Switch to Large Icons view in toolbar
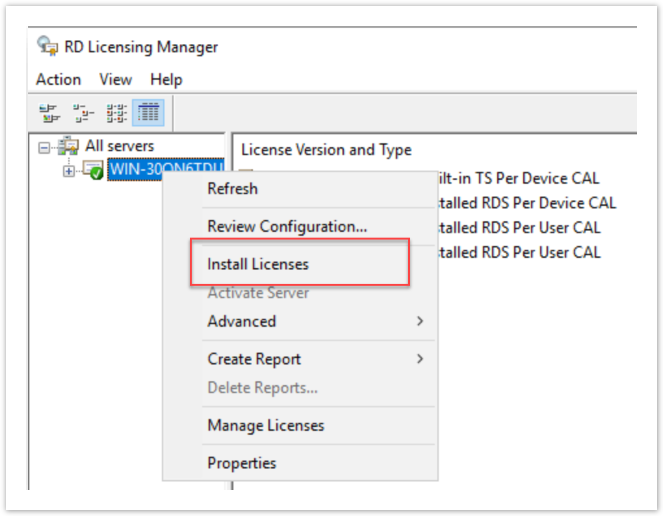663x516 pixels. [48, 112]
